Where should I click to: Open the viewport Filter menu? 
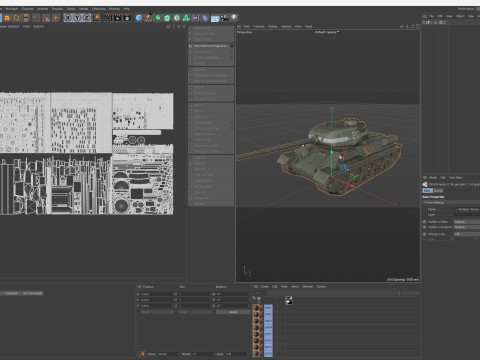point(298,26)
